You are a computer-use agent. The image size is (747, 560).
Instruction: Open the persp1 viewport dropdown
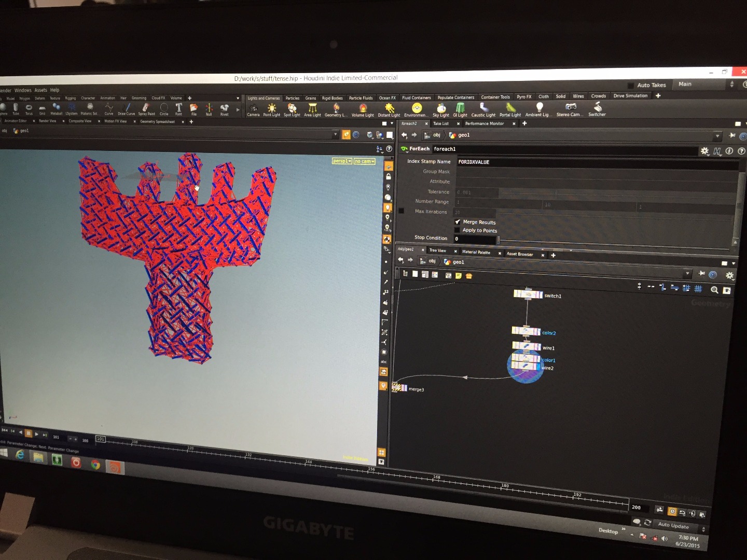pos(342,161)
